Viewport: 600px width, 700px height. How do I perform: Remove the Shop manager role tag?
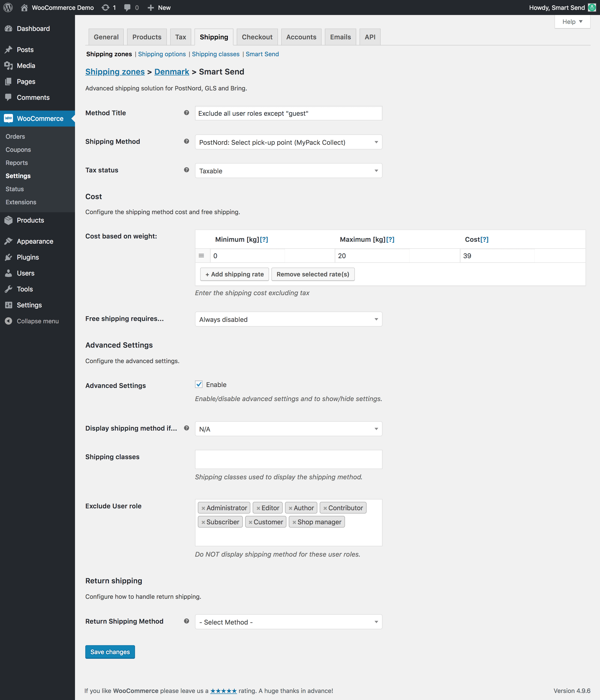tap(294, 522)
